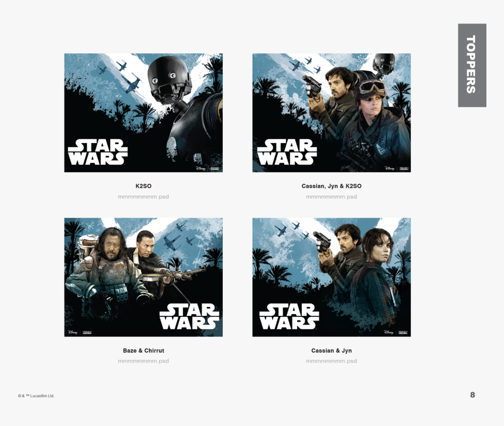The height and width of the screenshot is (426, 504).
Task: Click the Star Wars logo on K2SO image
Action: point(98,152)
